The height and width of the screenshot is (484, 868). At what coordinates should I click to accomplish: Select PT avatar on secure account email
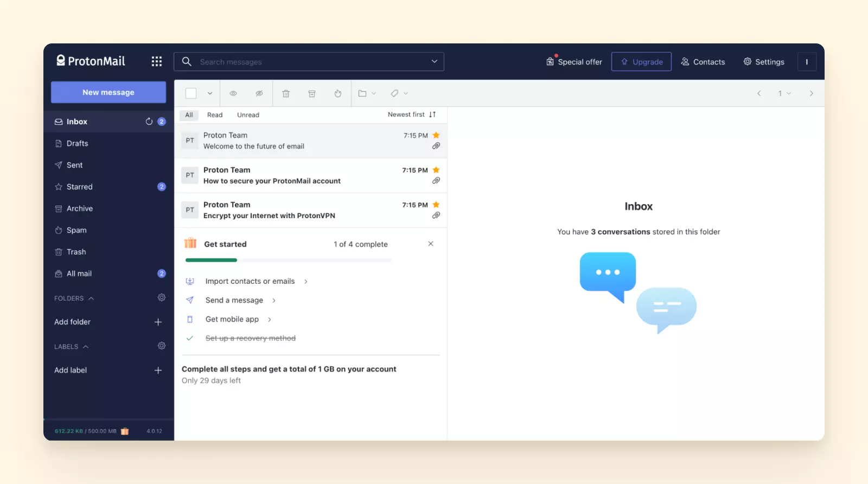point(190,175)
